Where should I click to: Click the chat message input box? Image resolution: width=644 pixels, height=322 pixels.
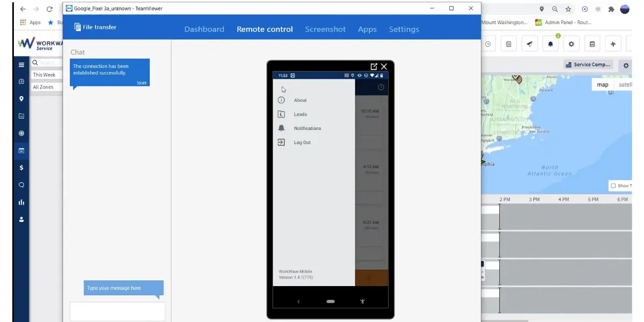click(x=118, y=312)
